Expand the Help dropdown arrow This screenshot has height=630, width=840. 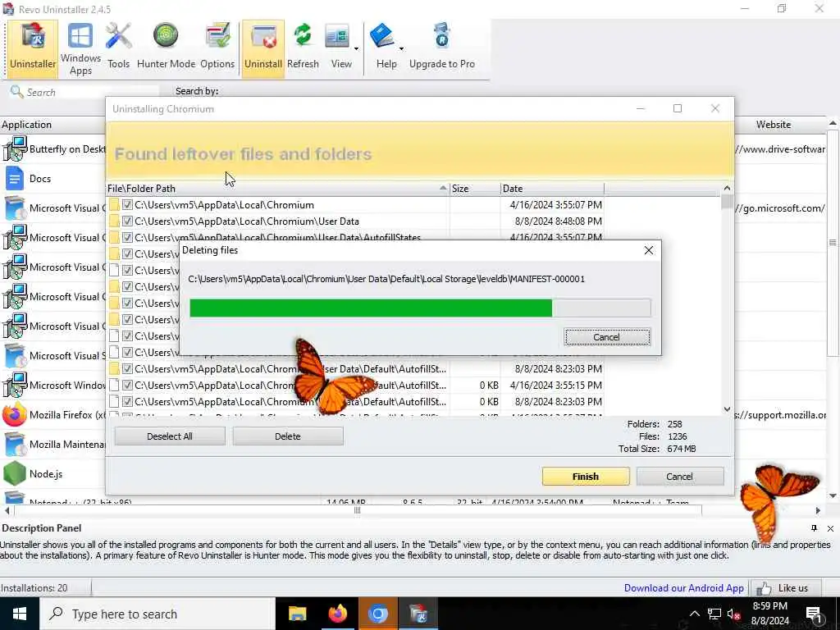coord(401,48)
